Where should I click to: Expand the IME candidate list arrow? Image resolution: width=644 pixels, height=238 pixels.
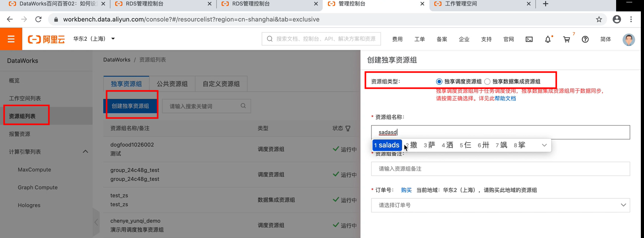coord(544,145)
